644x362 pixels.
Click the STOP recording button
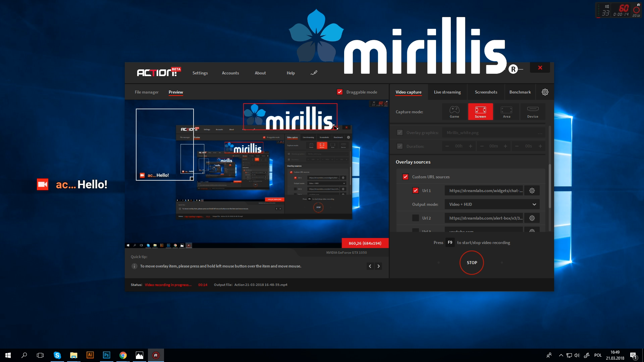(x=472, y=262)
